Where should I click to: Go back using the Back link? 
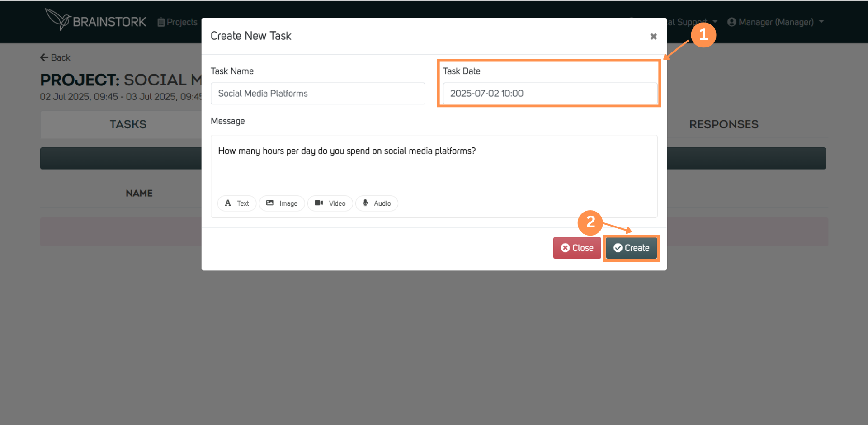(55, 57)
